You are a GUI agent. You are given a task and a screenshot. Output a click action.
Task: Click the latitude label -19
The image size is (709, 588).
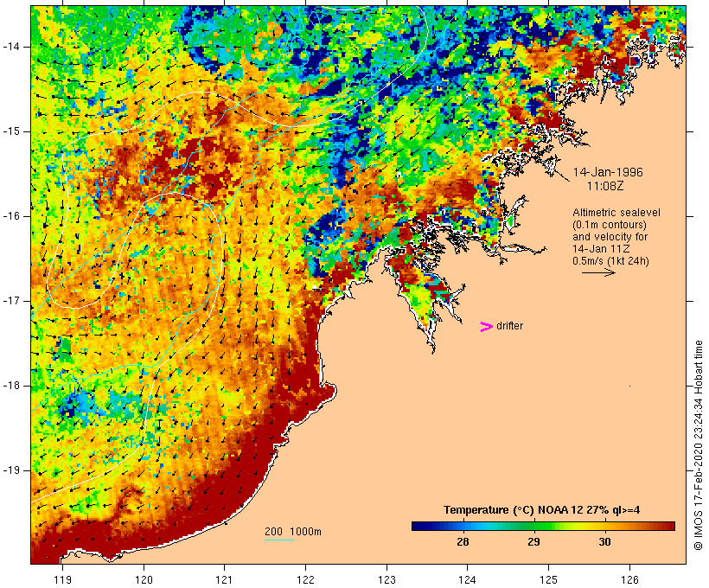10,470
